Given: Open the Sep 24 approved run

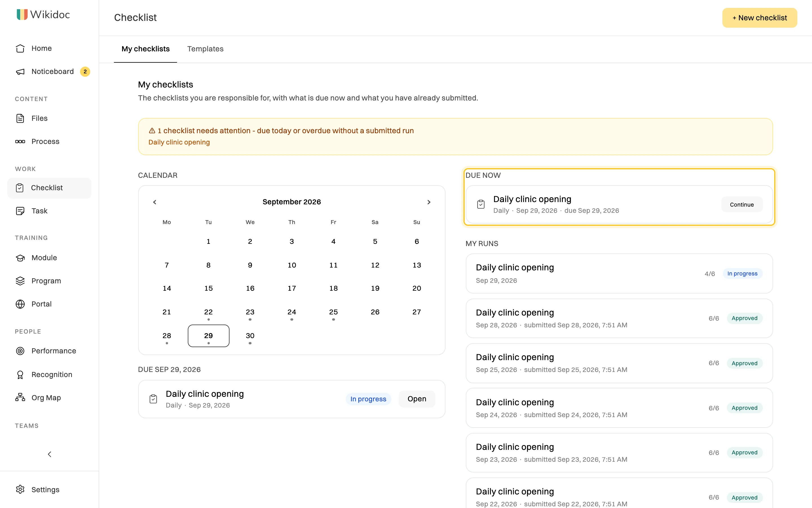Looking at the screenshot, I should pos(619,408).
